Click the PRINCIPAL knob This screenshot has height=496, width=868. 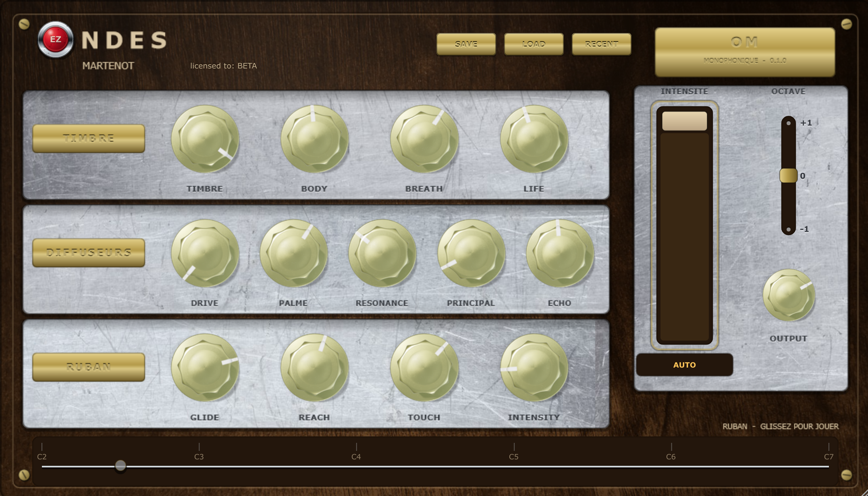tap(471, 254)
